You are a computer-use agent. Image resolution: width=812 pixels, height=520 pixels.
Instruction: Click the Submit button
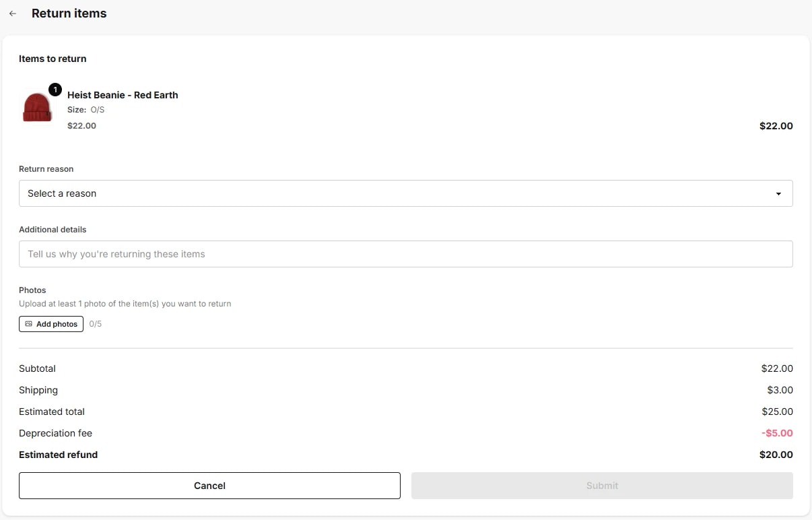602,486
